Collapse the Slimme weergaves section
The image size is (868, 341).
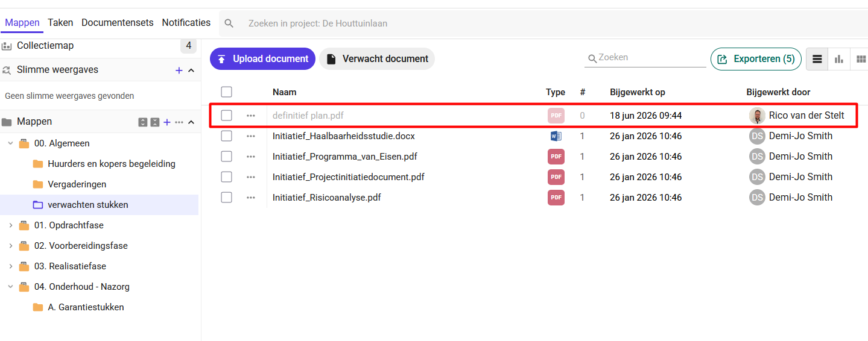(x=191, y=70)
